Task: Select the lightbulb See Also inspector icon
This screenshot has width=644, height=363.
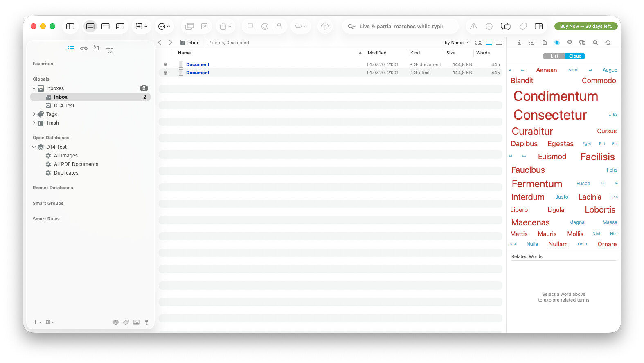Action: point(570,43)
